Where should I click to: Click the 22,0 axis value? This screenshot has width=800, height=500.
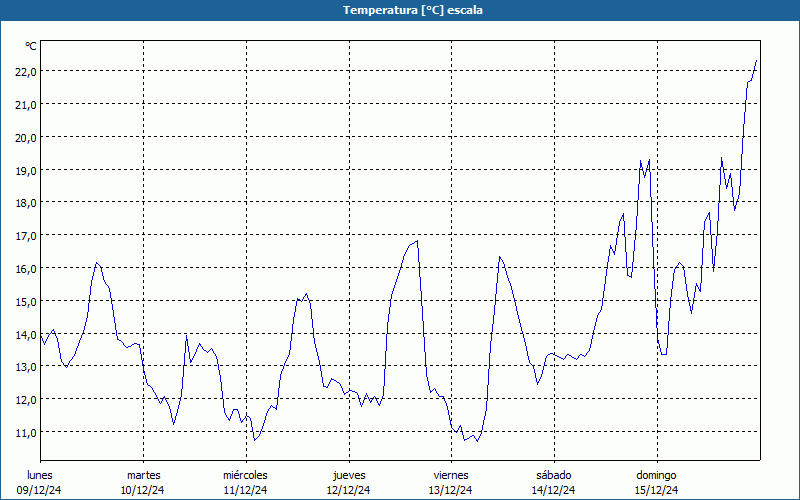pos(26,72)
